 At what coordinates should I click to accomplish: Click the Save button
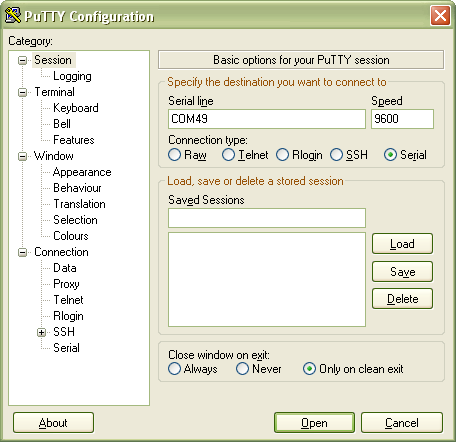tap(402, 272)
